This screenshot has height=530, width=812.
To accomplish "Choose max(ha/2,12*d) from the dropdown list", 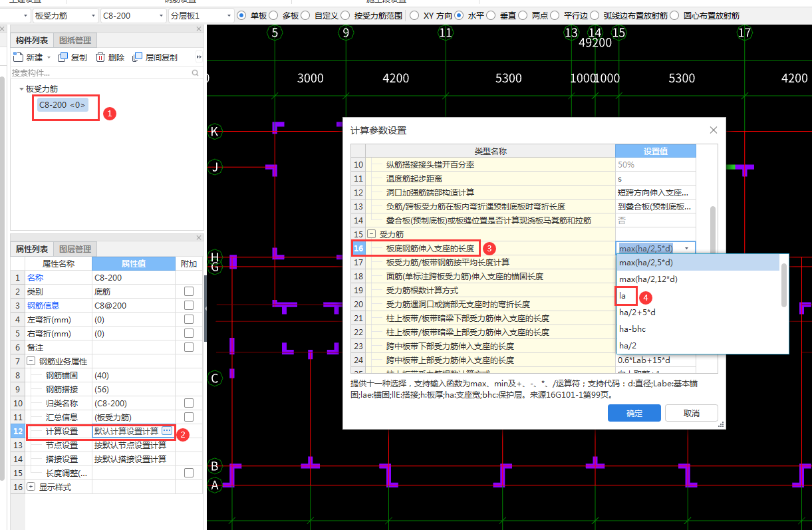I will coord(698,279).
